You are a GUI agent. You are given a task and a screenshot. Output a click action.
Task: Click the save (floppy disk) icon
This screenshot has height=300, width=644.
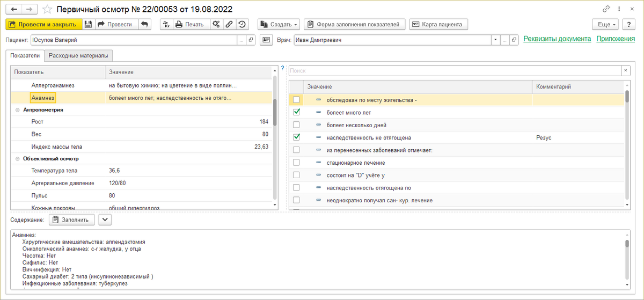pyautogui.click(x=89, y=24)
